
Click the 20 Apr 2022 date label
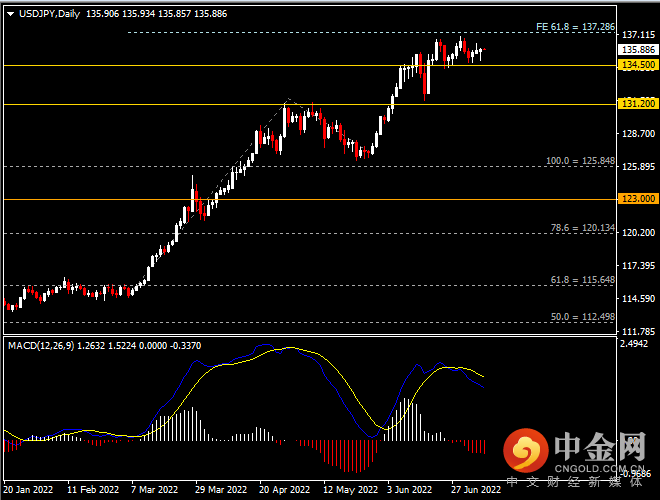285,490
